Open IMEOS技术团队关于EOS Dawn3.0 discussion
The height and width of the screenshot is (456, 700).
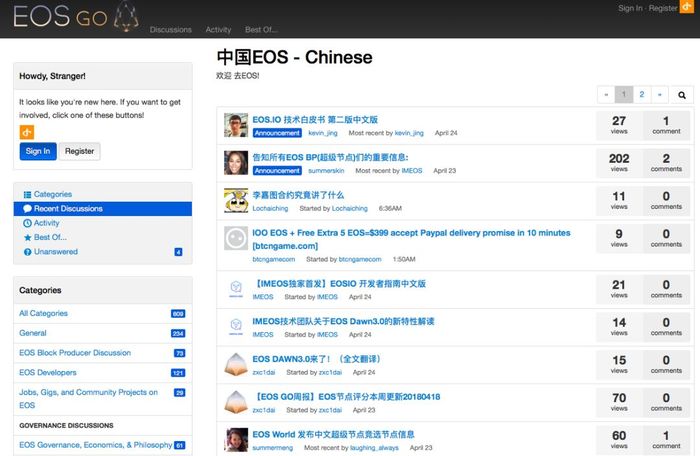click(x=343, y=321)
